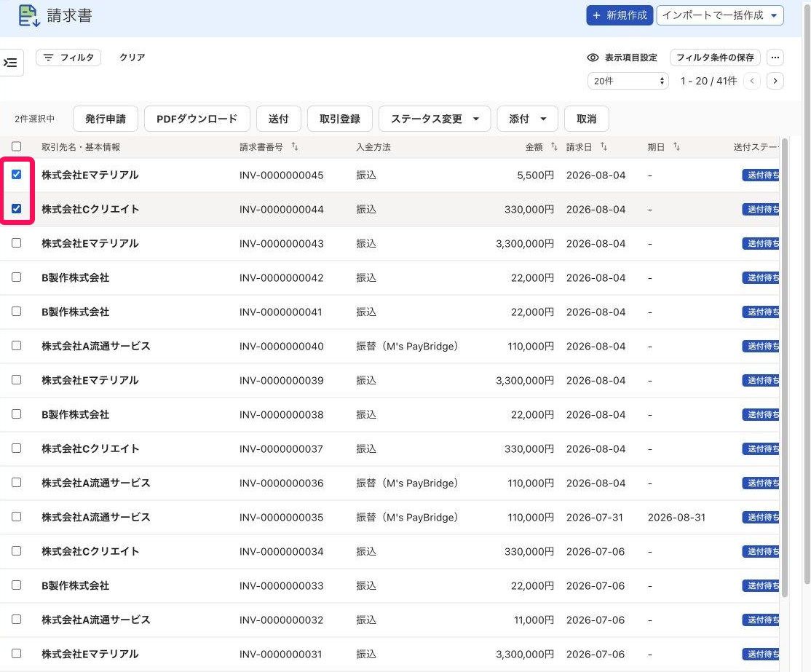This screenshot has width=811, height=672.
Task: Check the INV-0000000038 row checkbox
Action: (17, 414)
